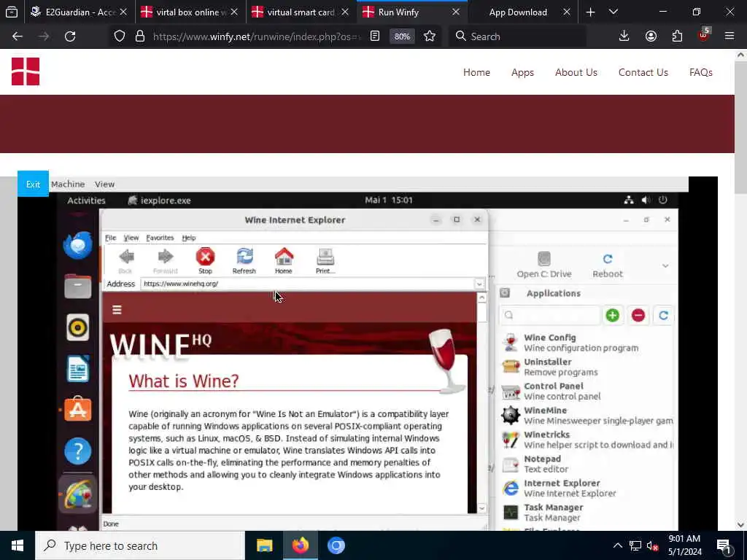The width and height of the screenshot is (747, 560).
Task: Show hidden icons in Windows system tray
Action: point(617,545)
